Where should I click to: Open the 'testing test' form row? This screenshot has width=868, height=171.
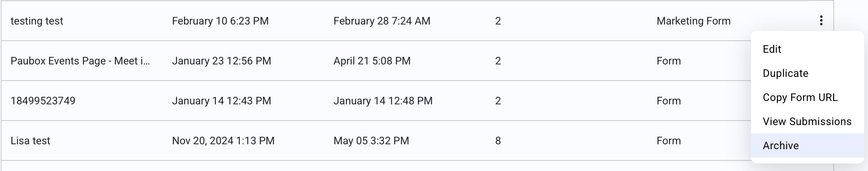[37, 21]
